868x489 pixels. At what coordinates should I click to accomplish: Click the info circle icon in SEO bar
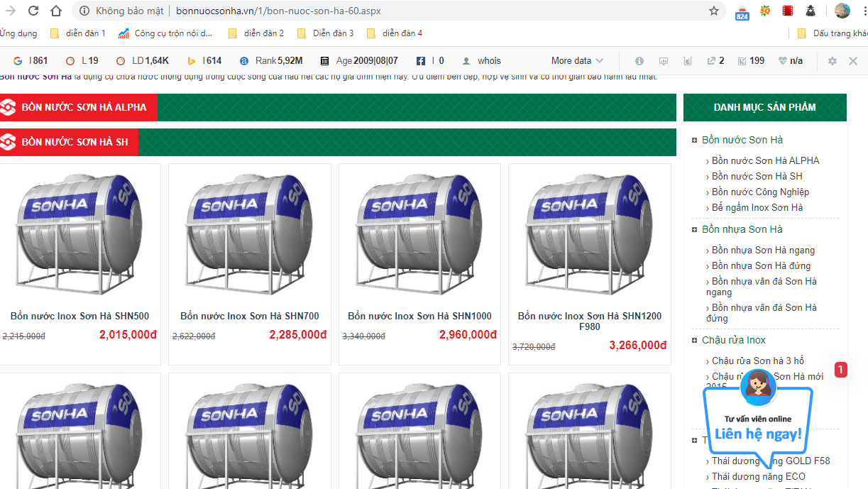click(639, 61)
